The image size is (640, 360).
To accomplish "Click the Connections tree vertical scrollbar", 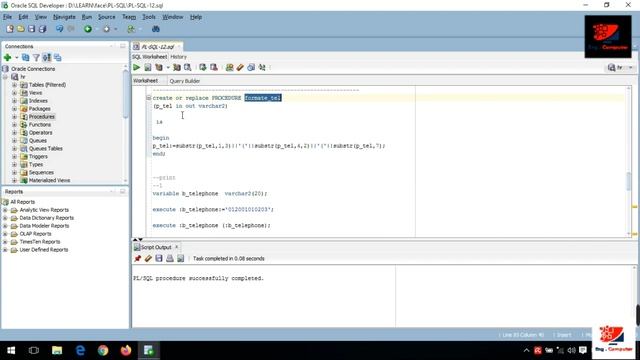I will 125,95.
